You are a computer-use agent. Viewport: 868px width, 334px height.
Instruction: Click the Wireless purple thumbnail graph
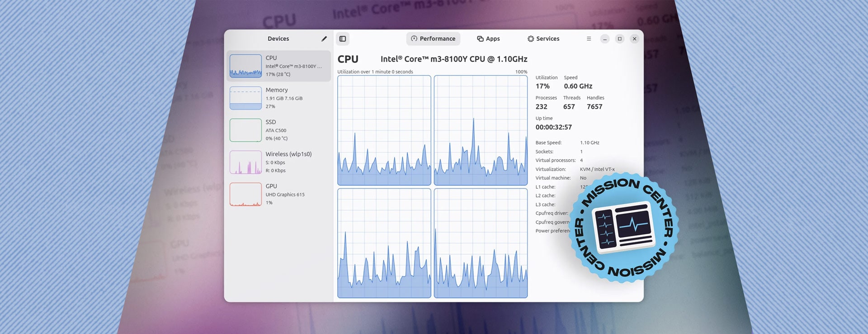pyautogui.click(x=245, y=162)
